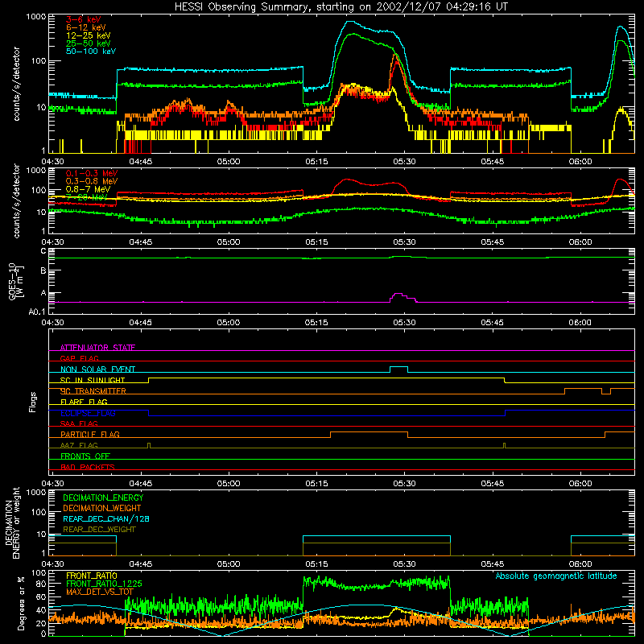This screenshot has height=644, width=644.
Task: Select the 0.3-0.8 MeV legend label
Action: pyautogui.click(x=92, y=181)
